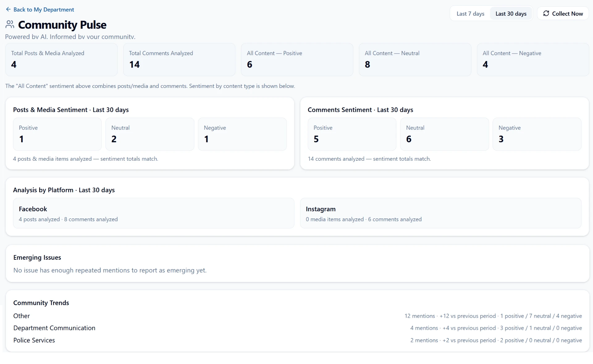This screenshot has width=593, height=364.
Task: Click Negative tile in Posts & Media Sentiment
Action: (x=242, y=134)
